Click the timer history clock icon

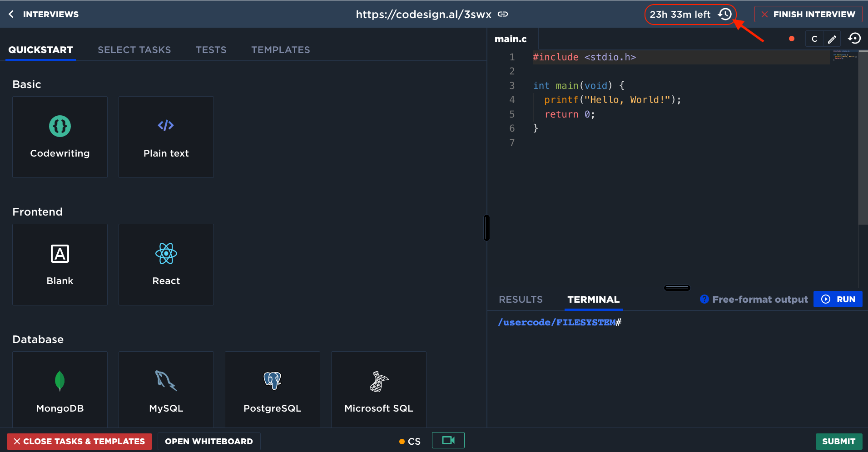725,14
